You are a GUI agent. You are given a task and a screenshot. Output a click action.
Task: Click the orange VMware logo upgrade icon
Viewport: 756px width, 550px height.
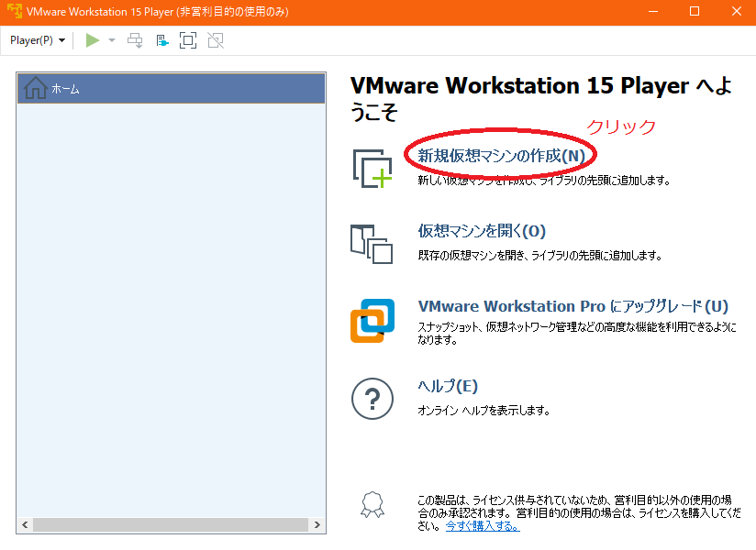[x=372, y=320]
